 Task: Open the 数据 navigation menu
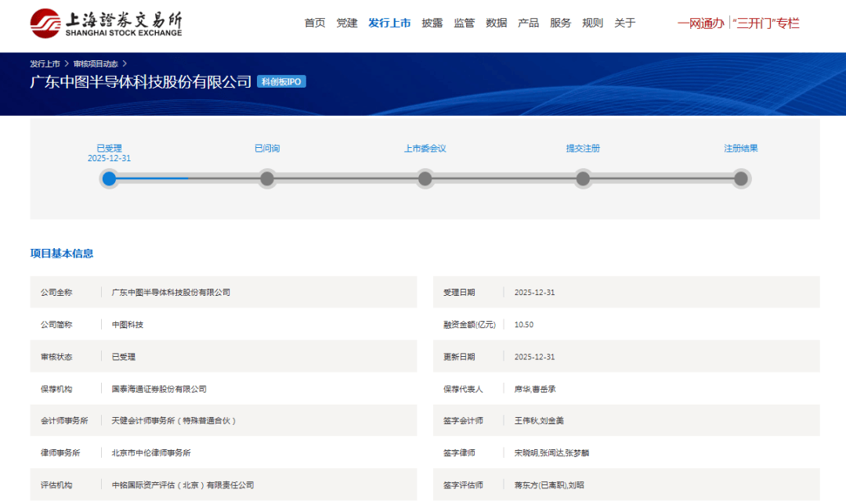click(497, 23)
